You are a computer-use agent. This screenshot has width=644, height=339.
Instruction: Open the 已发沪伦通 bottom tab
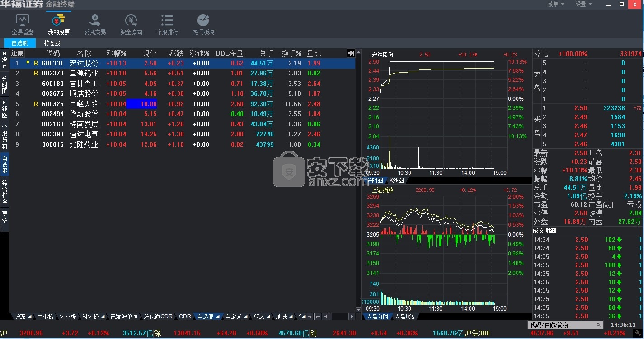pyautogui.click(x=124, y=316)
